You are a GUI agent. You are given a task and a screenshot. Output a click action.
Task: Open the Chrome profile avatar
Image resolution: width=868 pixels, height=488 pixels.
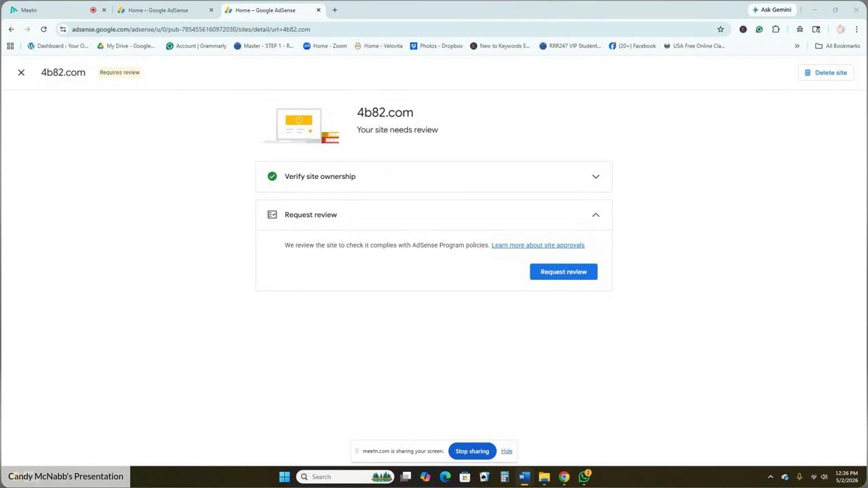(x=840, y=30)
